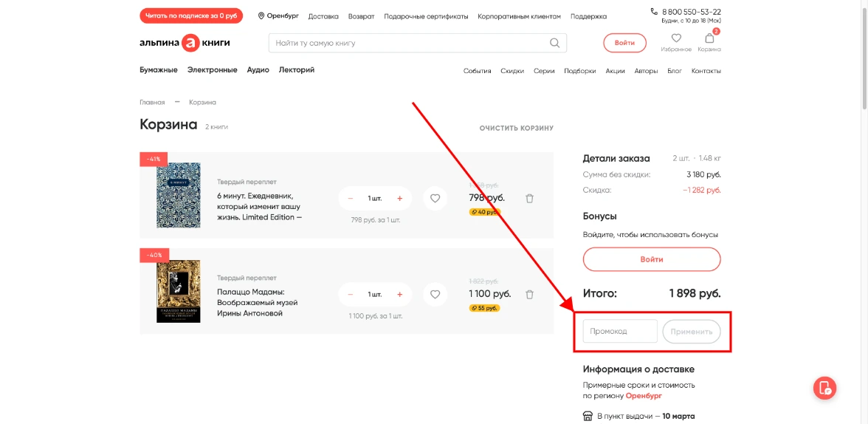Go to the Аудио section
Viewport: 868px width, 424px height.
(x=258, y=70)
